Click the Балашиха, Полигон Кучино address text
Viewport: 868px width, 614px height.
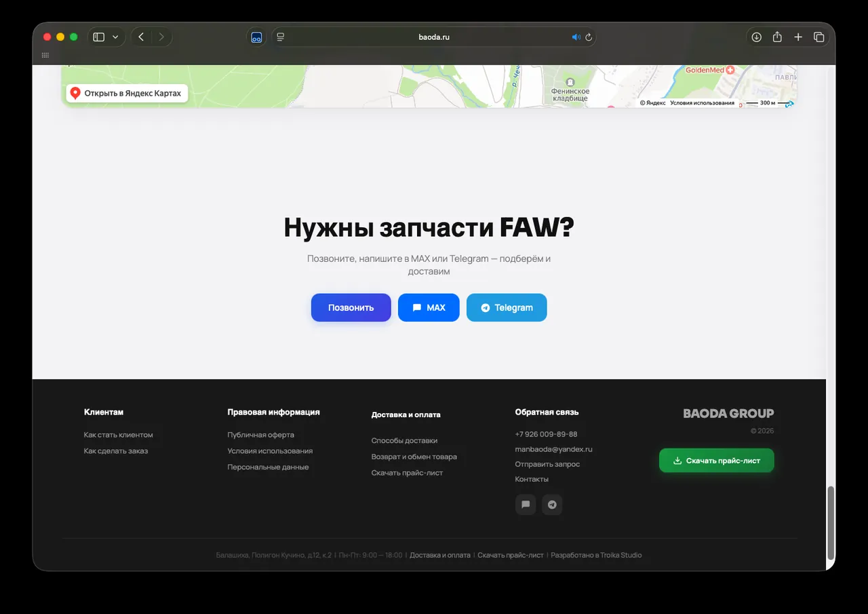point(274,555)
